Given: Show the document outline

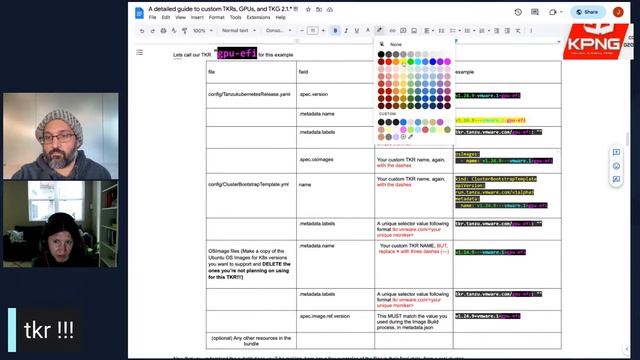Looking at the screenshot, I should (140, 52).
